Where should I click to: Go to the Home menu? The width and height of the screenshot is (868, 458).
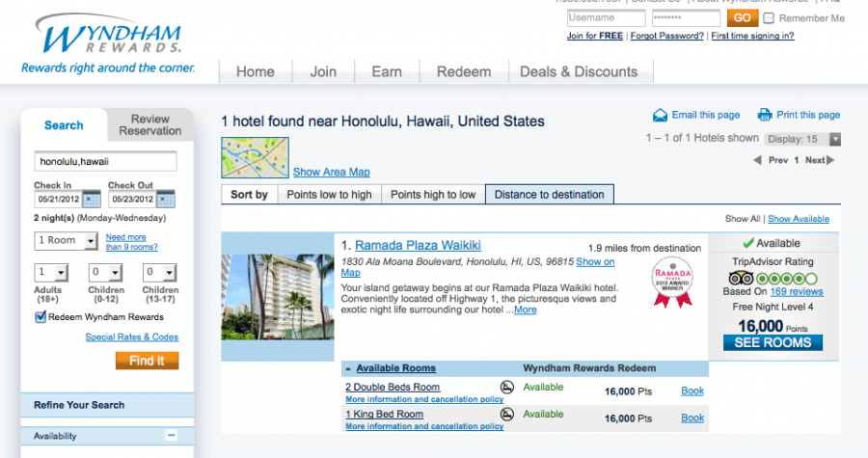pos(256,72)
